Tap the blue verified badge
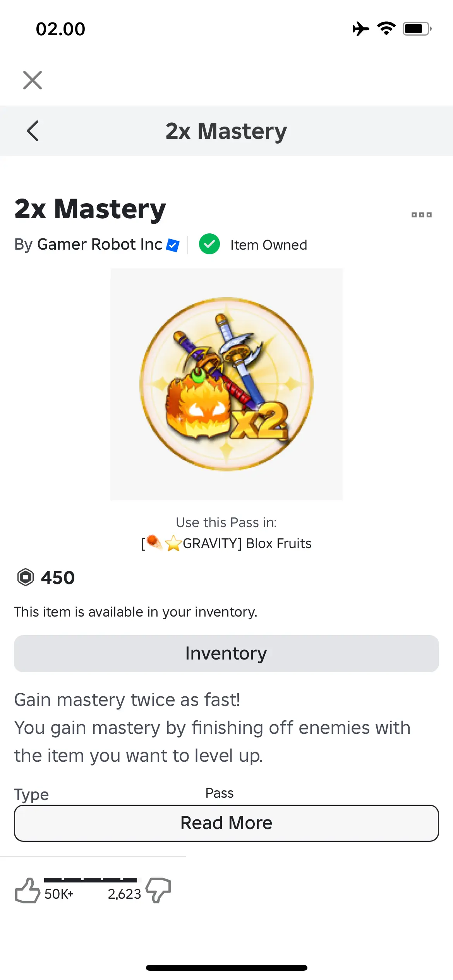This screenshot has width=453, height=980. (x=173, y=245)
